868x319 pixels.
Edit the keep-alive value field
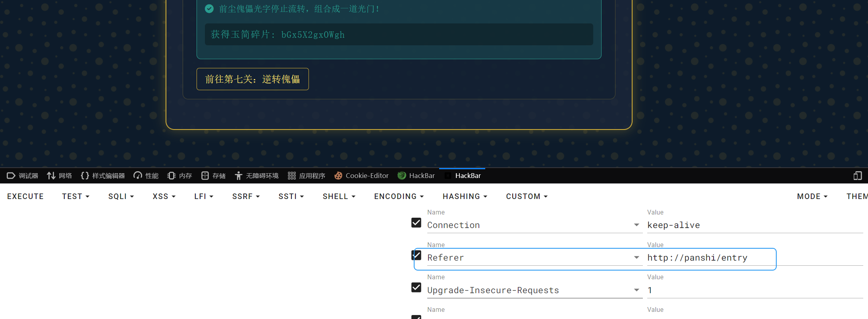(755, 225)
